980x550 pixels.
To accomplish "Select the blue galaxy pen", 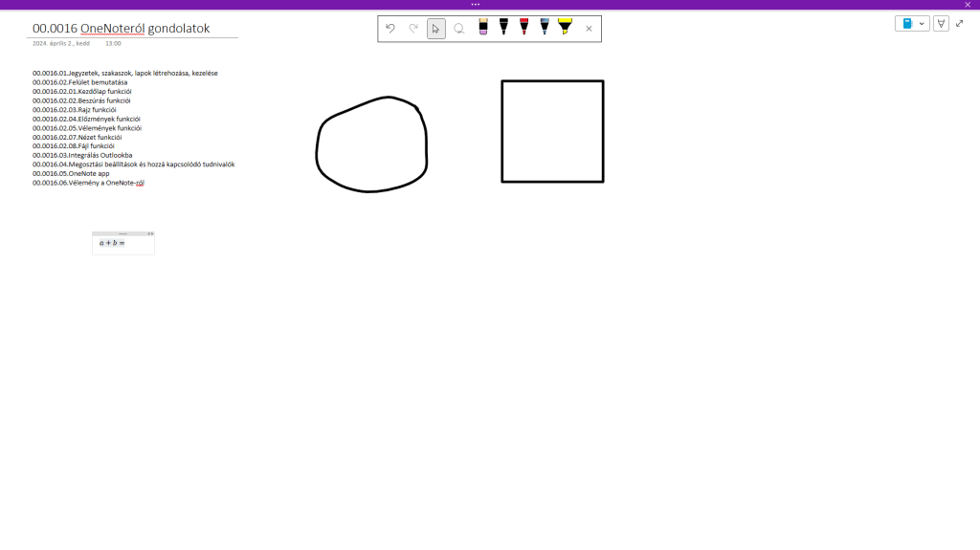I will pos(545,27).
